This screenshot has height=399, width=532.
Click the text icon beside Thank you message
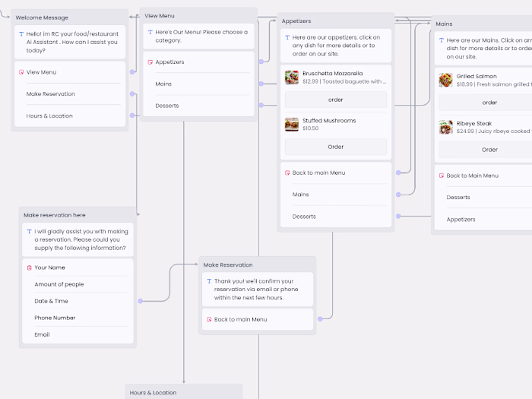tap(209, 281)
